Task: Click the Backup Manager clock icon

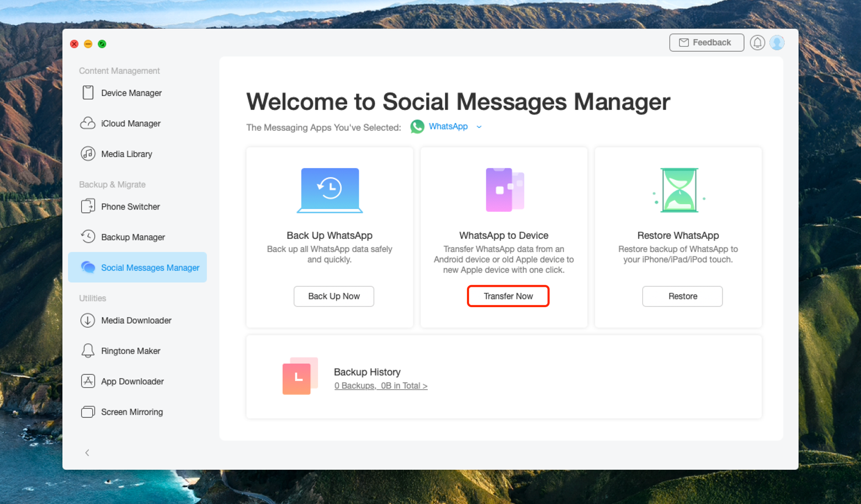Action: pos(88,237)
